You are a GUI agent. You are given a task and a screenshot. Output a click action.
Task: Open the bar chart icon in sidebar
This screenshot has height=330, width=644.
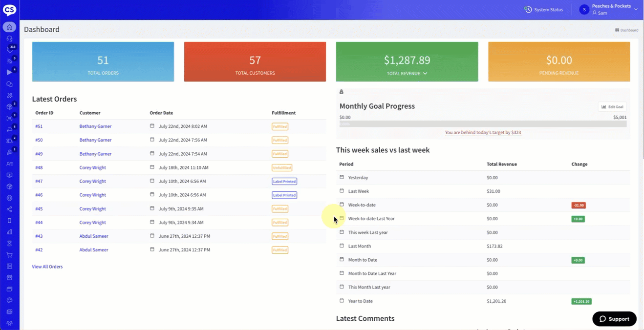coord(9,232)
